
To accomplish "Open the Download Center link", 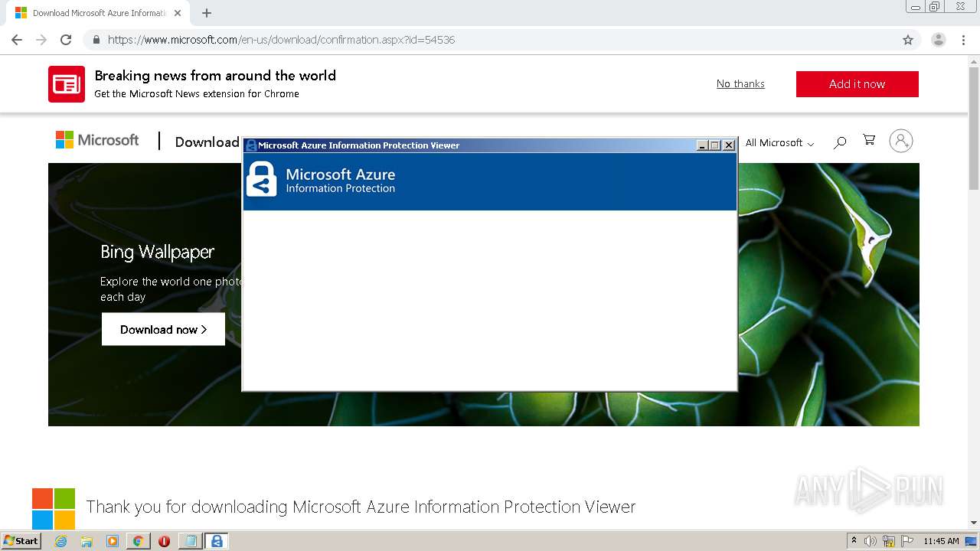I will [207, 142].
